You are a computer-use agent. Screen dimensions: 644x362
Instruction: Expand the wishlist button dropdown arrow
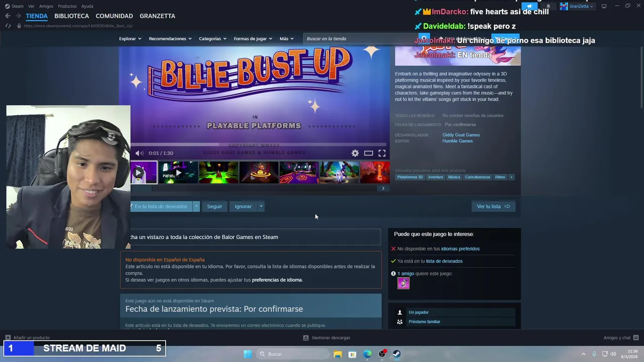196,206
